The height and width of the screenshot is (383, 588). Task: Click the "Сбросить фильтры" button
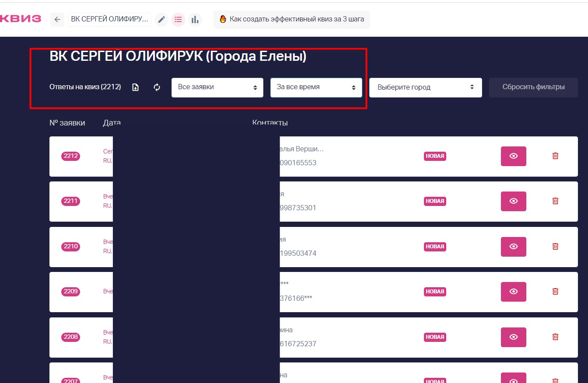(533, 87)
